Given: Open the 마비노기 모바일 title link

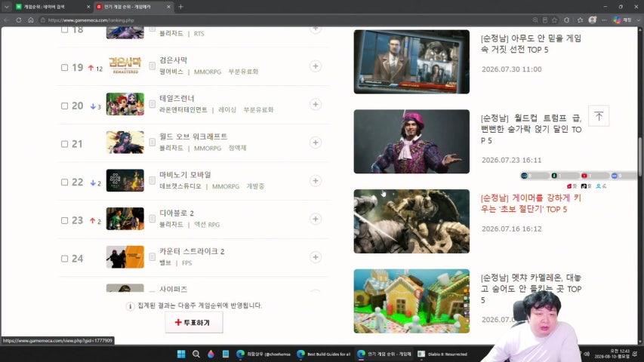Looking at the screenshot, I should 185,174.
